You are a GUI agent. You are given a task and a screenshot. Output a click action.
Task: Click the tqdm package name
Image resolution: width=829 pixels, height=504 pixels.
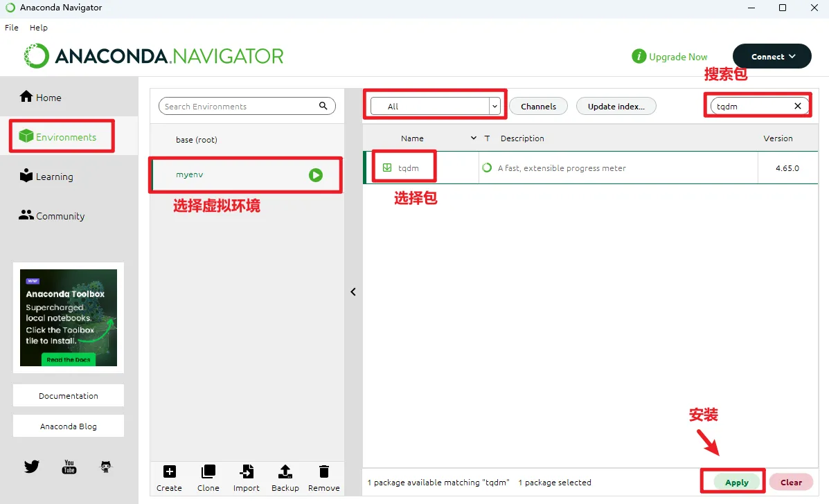(x=408, y=168)
